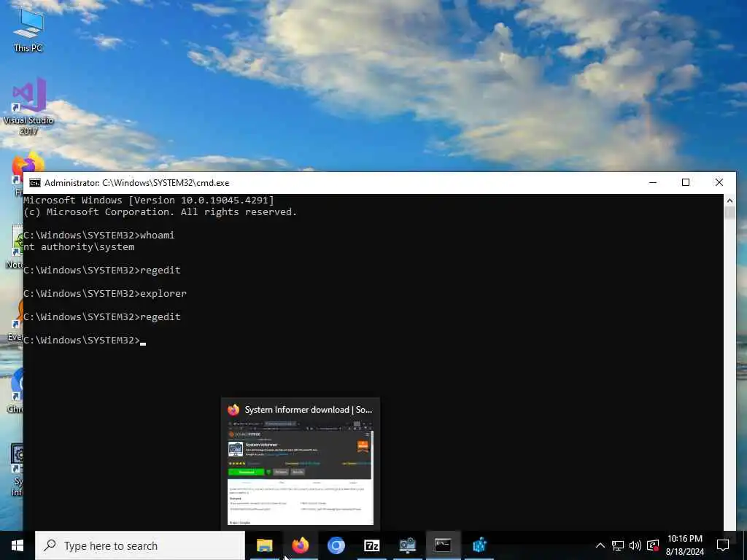This screenshot has width=747, height=560.
Task: Open the notification center icon
Action: point(723,545)
